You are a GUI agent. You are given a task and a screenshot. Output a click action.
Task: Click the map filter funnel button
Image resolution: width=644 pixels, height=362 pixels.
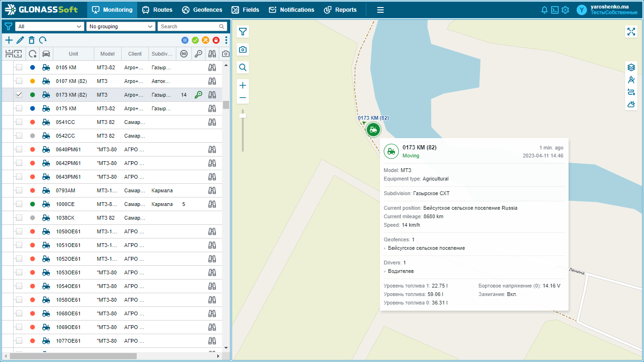(243, 32)
